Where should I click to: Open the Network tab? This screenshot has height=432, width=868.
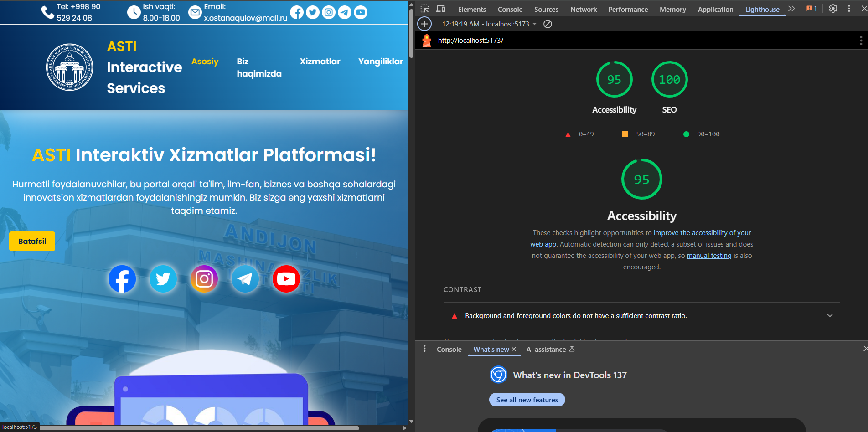pyautogui.click(x=584, y=9)
